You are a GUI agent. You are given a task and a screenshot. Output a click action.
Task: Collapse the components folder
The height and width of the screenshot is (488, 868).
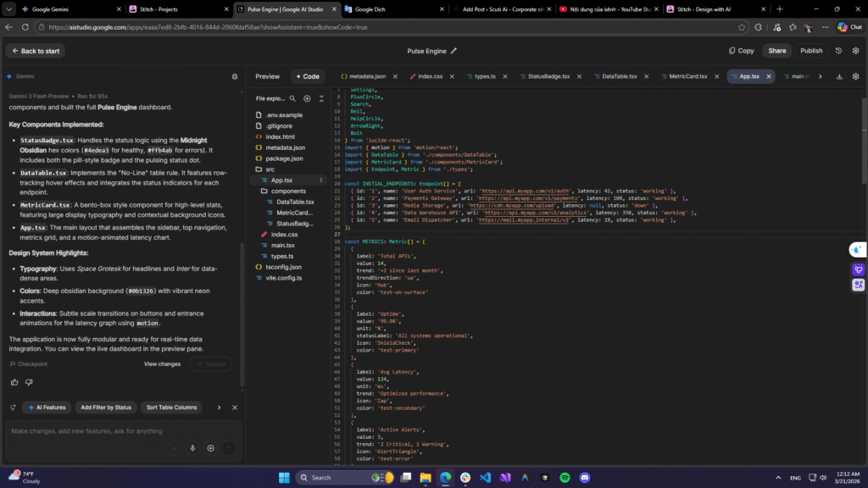pos(288,191)
